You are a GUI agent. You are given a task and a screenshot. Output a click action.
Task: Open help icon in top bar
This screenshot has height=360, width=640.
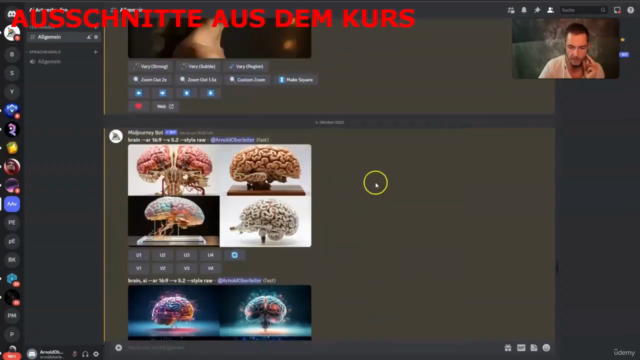point(631,10)
